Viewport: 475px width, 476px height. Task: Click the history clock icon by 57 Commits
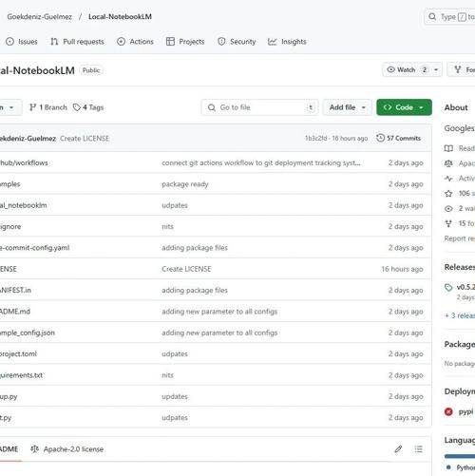(x=380, y=138)
